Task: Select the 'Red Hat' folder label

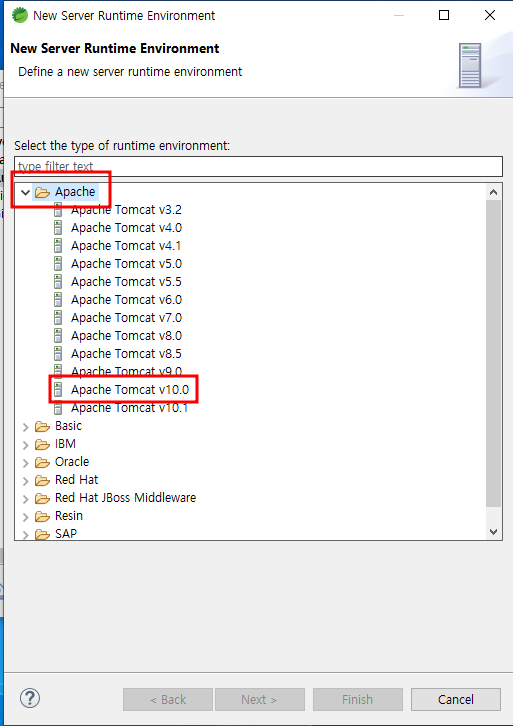Action: (x=76, y=480)
